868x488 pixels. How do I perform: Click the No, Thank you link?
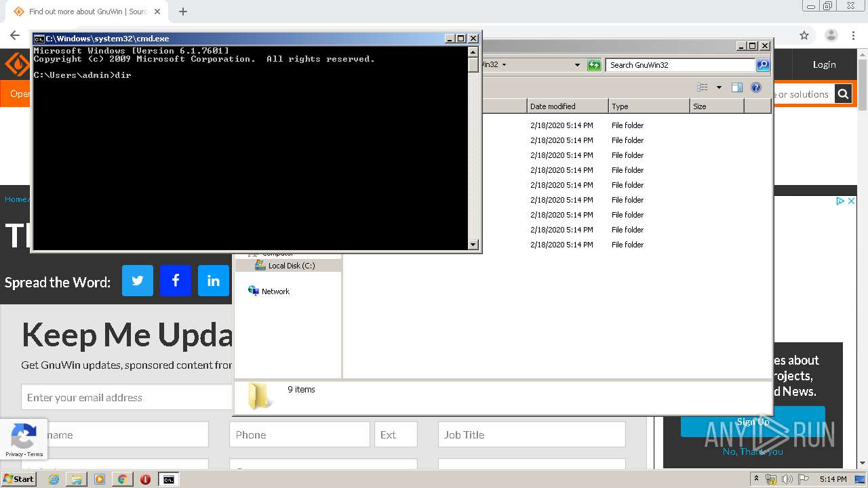pos(753,451)
